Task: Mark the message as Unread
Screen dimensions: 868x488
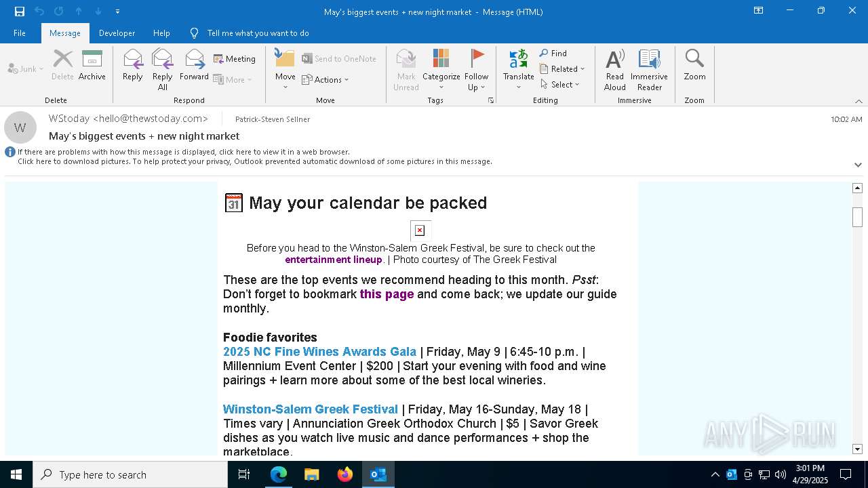Action: (406, 70)
